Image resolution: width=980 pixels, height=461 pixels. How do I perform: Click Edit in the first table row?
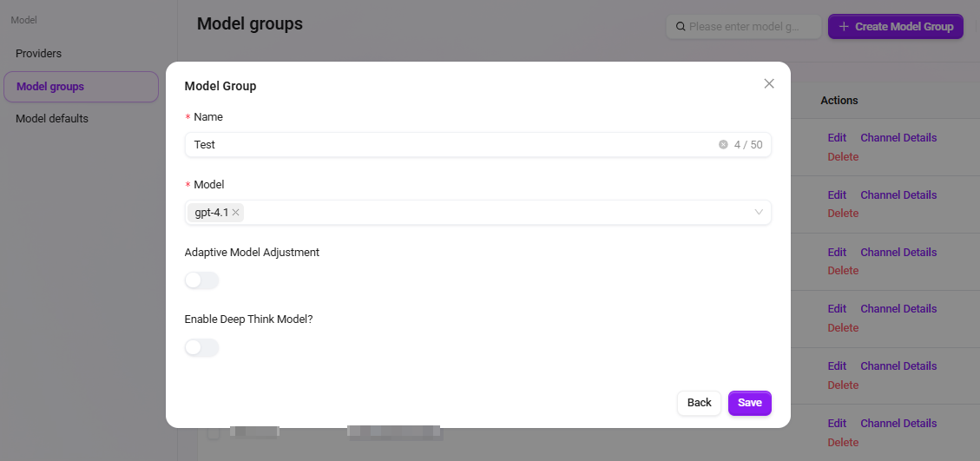837,138
